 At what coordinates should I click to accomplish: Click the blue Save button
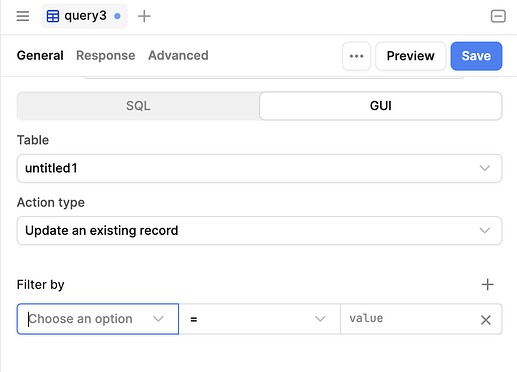(x=476, y=56)
